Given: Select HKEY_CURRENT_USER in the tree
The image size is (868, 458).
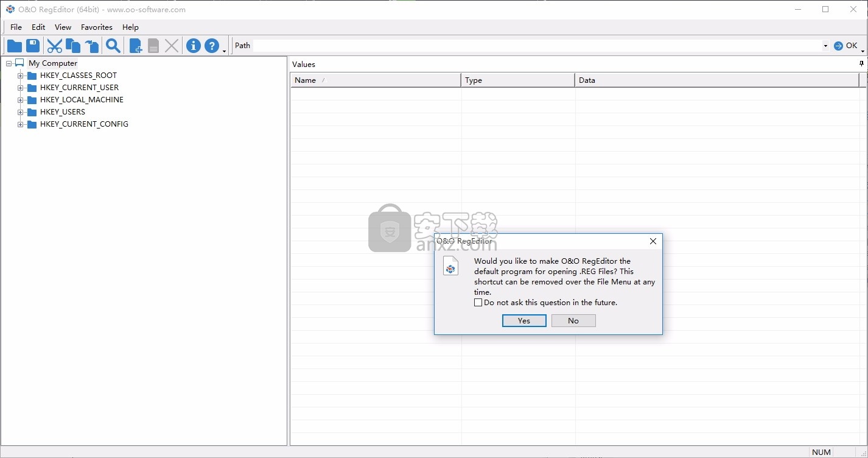Looking at the screenshot, I should click(x=79, y=88).
